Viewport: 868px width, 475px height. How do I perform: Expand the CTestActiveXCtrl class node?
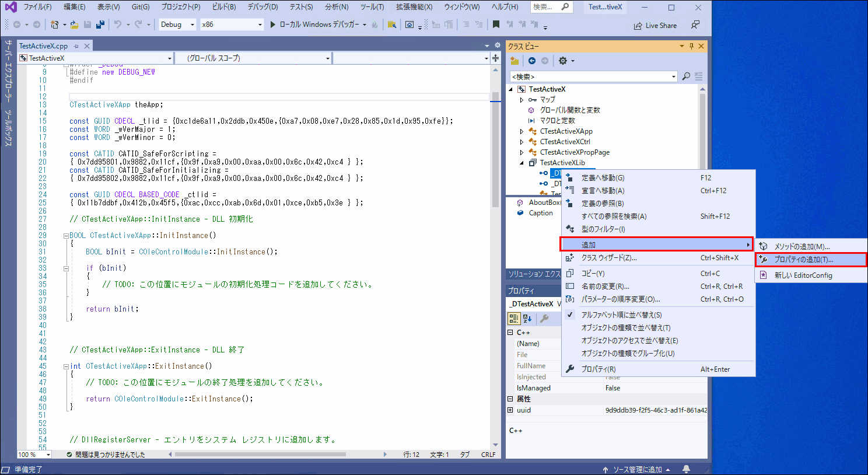(521, 142)
